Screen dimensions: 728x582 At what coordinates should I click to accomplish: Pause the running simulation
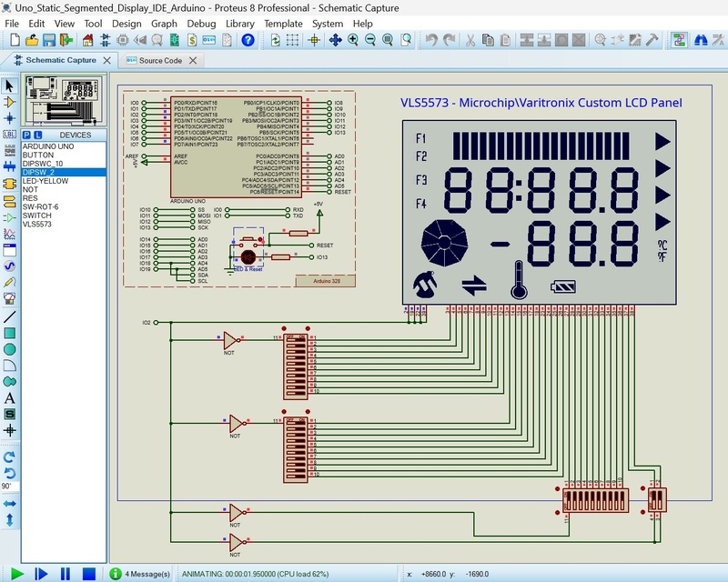click(x=66, y=574)
